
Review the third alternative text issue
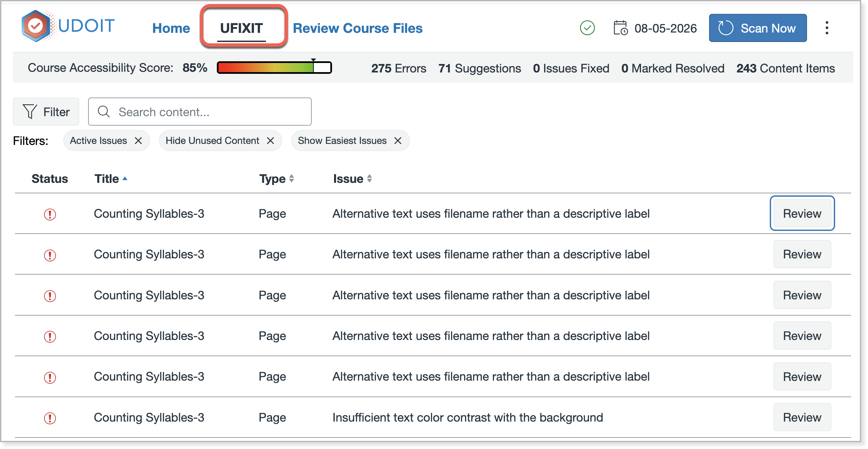[802, 295]
